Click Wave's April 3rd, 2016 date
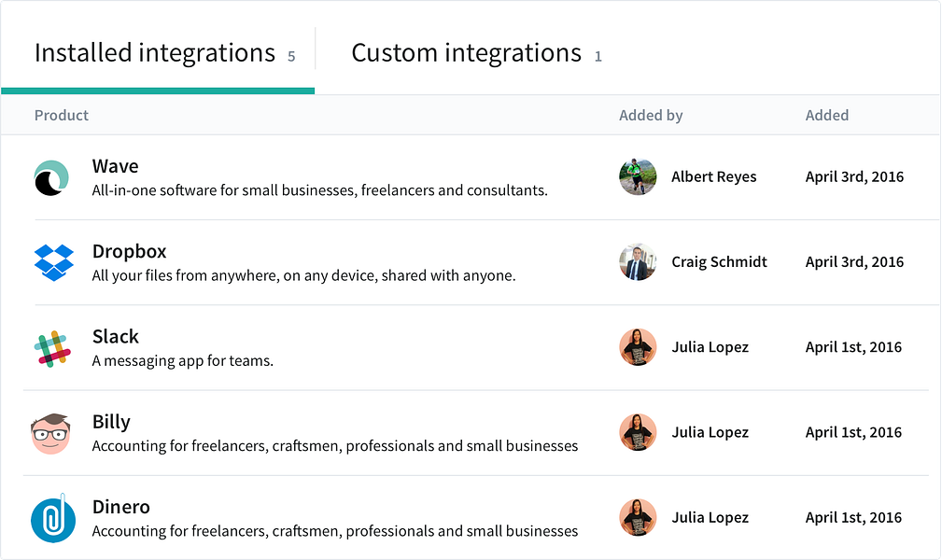 pyautogui.click(x=854, y=177)
